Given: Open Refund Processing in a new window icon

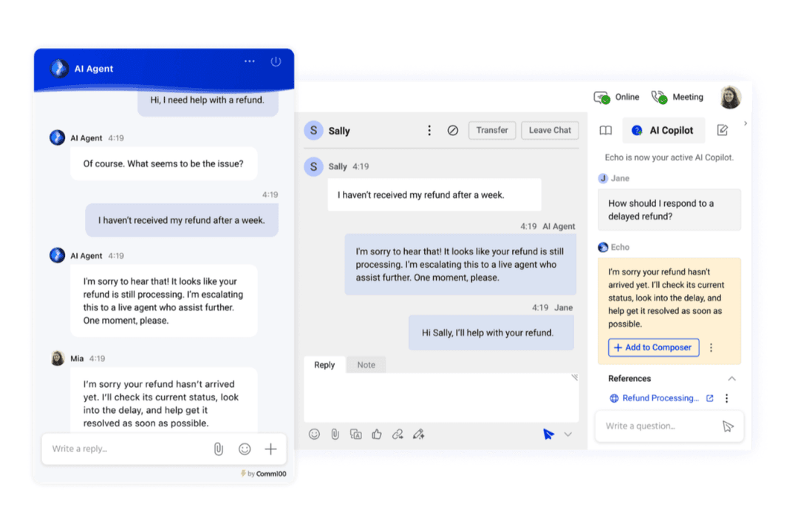Looking at the screenshot, I should [x=710, y=398].
